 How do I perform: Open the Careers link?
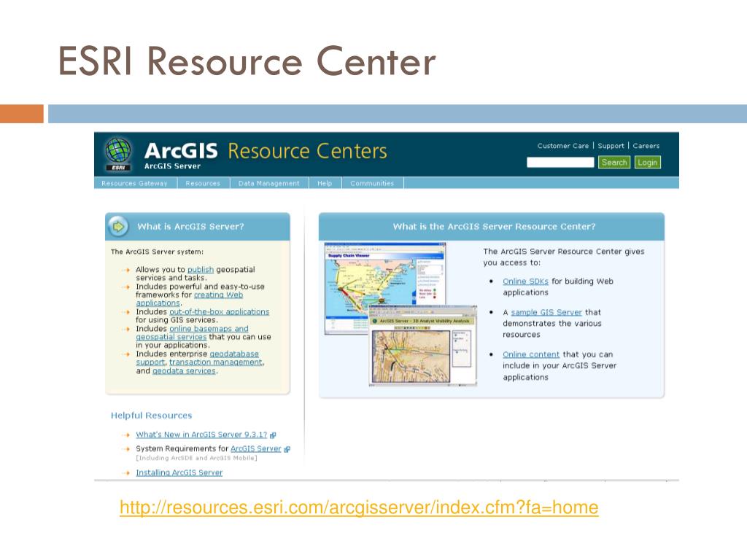point(646,146)
